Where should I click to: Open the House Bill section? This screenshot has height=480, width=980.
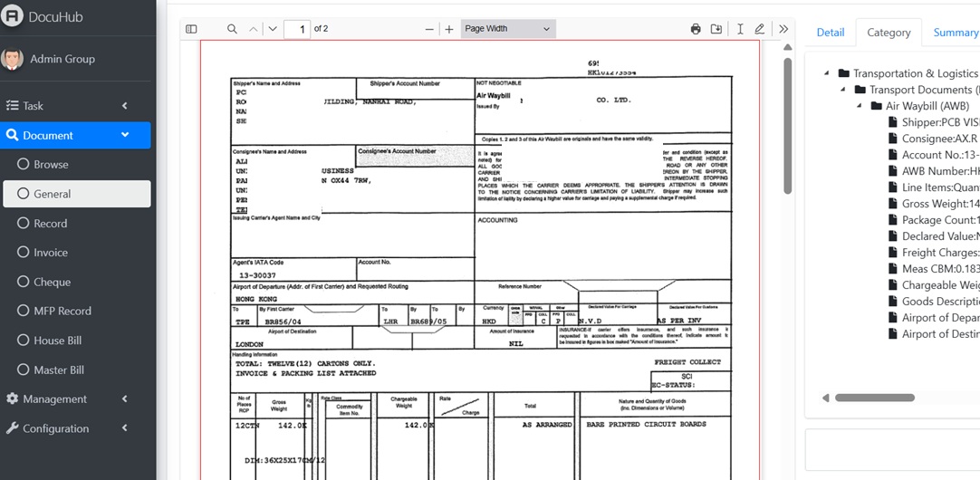click(x=57, y=341)
